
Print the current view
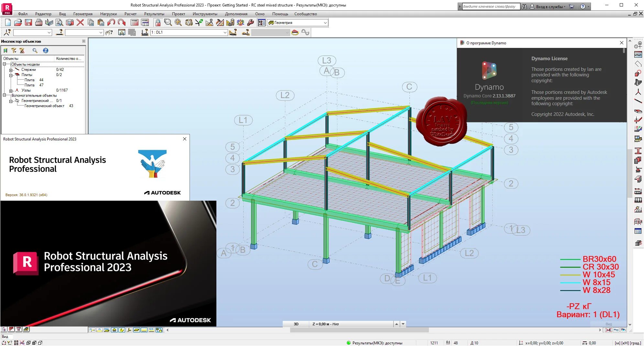[x=39, y=22]
